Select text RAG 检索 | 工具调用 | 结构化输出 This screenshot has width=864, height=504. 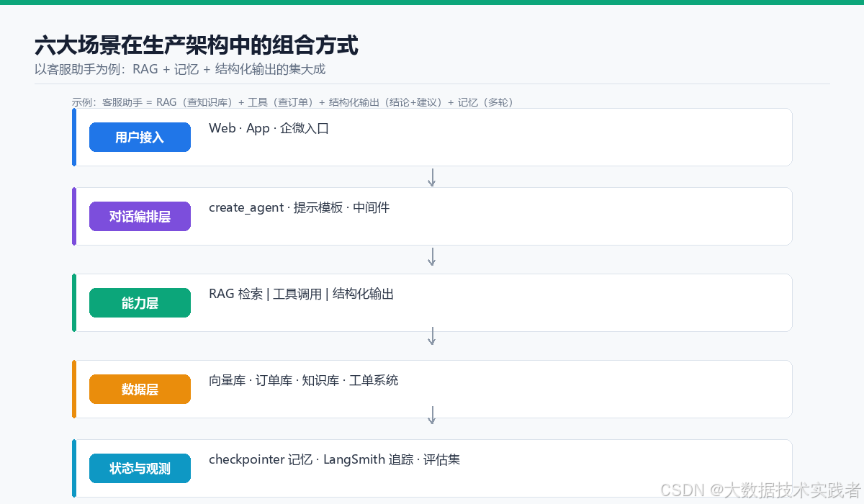click(x=301, y=294)
